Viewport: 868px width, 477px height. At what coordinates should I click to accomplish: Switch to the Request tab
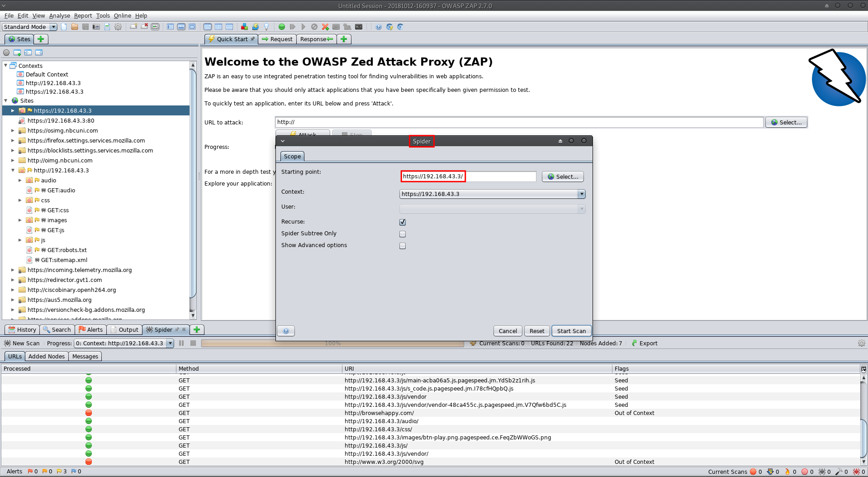pos(277,39)
